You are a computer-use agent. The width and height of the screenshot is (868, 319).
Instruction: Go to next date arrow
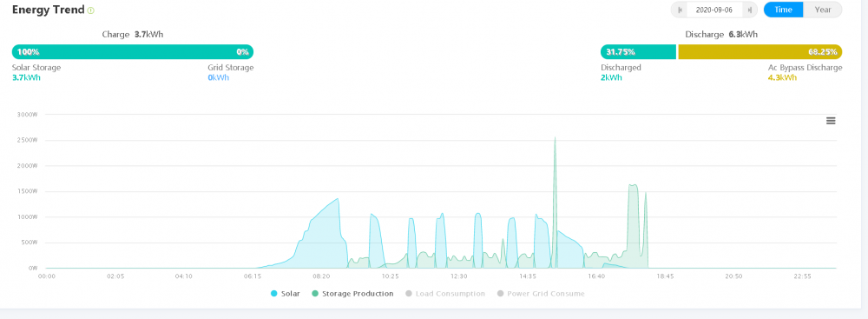750,10
